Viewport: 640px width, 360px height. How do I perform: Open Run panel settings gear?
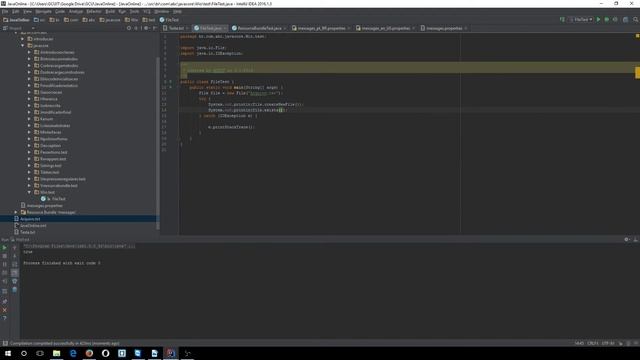pyautogui.click(x=627, y=240)
